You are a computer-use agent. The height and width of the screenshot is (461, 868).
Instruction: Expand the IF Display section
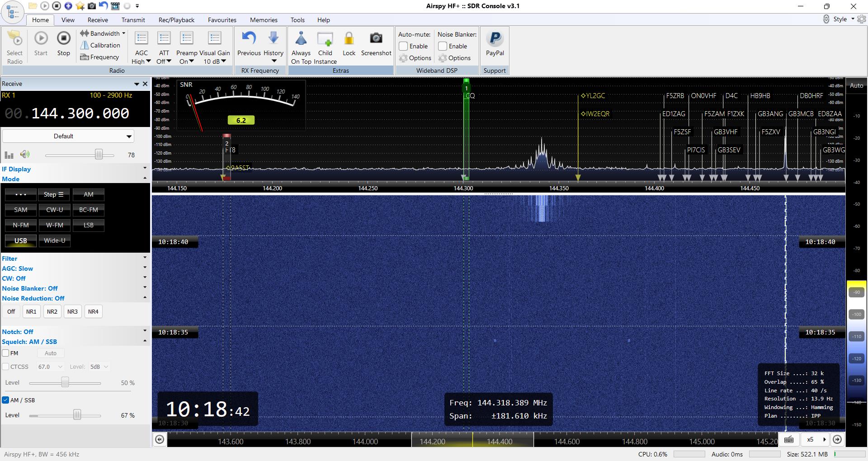(x=74, y=169)
